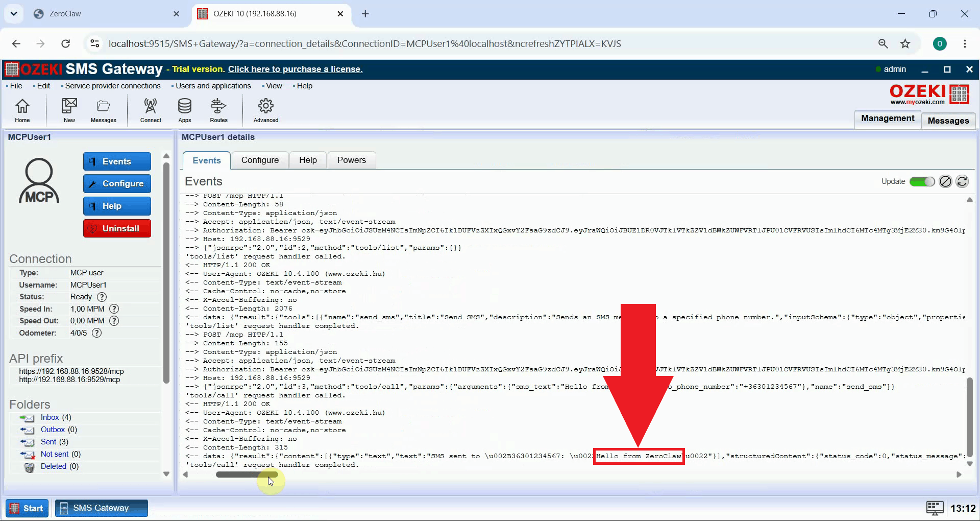
Task: Open Service provider connections menu
Action: [x=112, y=86]
